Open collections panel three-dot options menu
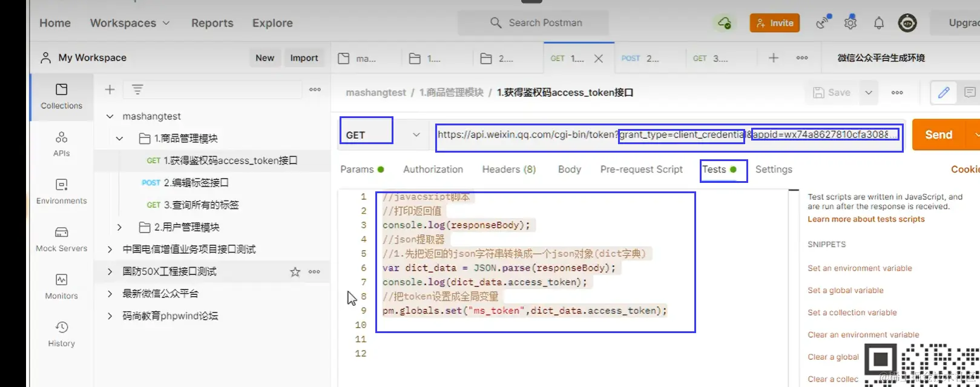Screen dimensions: 980x387 [315, 90]
